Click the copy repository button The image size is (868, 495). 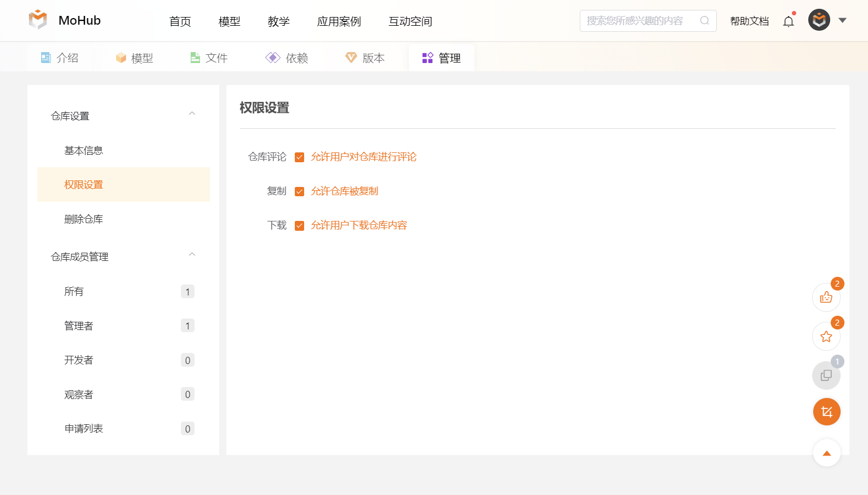(826, 375)
